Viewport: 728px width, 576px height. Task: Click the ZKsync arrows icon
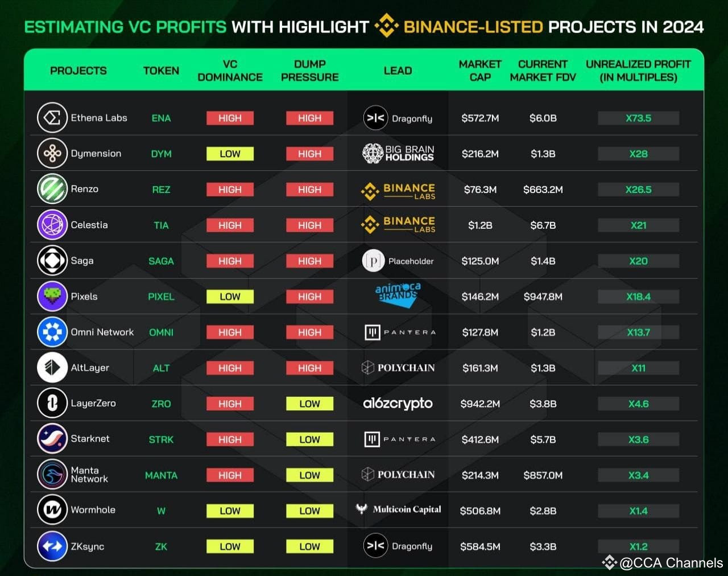pos(52,546)
